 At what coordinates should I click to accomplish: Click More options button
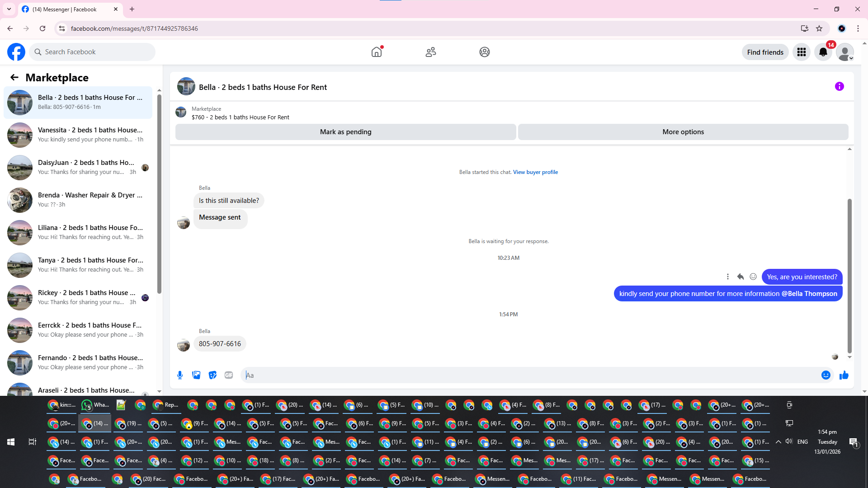[x=683, y=132]
